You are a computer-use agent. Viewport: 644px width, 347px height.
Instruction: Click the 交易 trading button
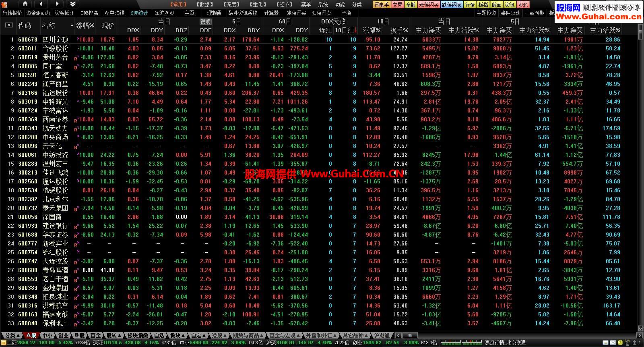[398, 5]
